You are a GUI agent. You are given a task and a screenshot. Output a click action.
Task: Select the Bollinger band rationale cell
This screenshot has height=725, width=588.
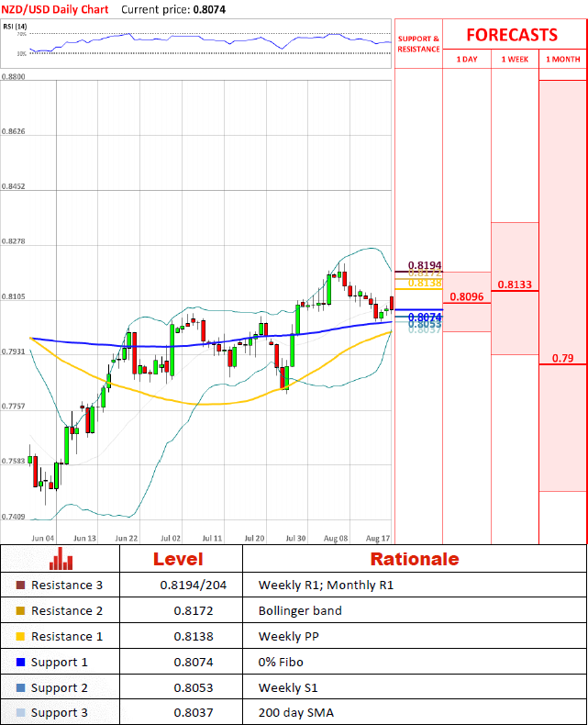point(300,610)
